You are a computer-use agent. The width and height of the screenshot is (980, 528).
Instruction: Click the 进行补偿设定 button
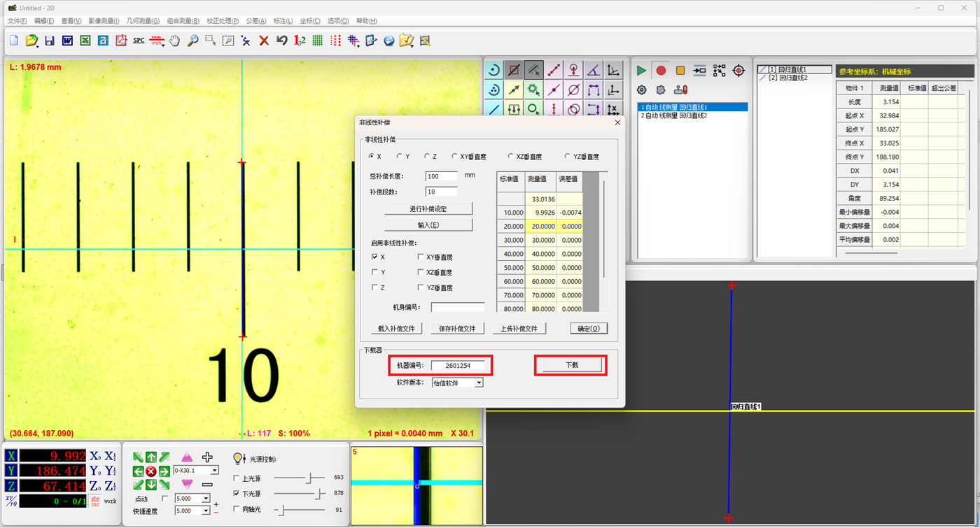click(428, 208)
